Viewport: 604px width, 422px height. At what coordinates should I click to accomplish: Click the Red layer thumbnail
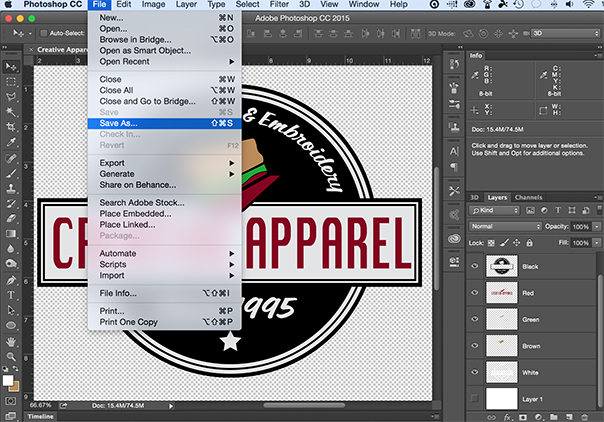(x=502, y=293)
